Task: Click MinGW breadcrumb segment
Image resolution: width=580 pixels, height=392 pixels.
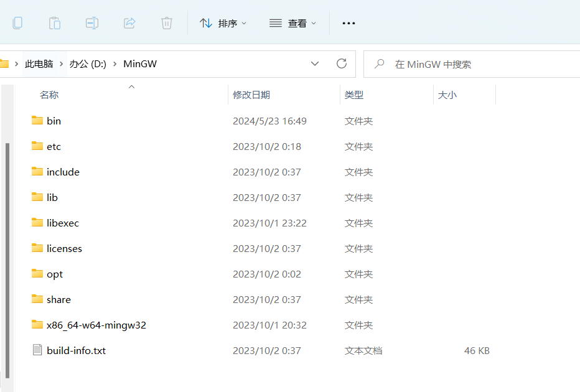Action: (x=140, y=64)
